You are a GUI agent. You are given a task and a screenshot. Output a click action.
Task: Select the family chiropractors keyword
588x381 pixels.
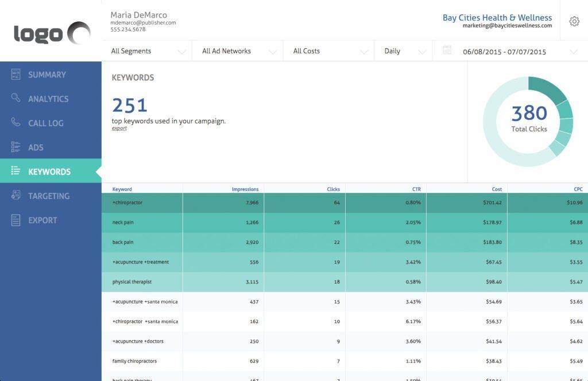tap(134, 361)
